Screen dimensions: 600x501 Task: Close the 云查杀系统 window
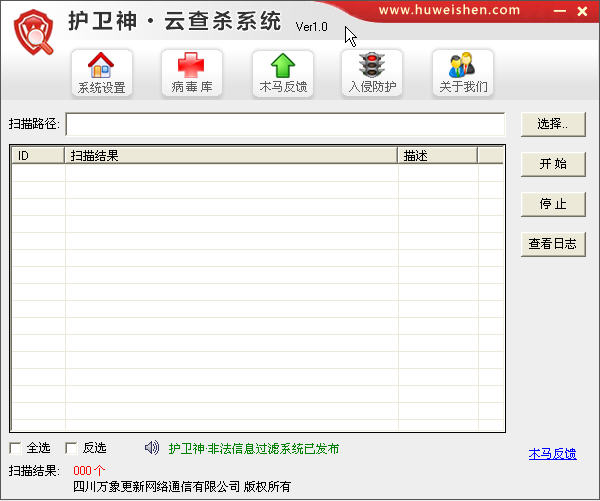582,11
